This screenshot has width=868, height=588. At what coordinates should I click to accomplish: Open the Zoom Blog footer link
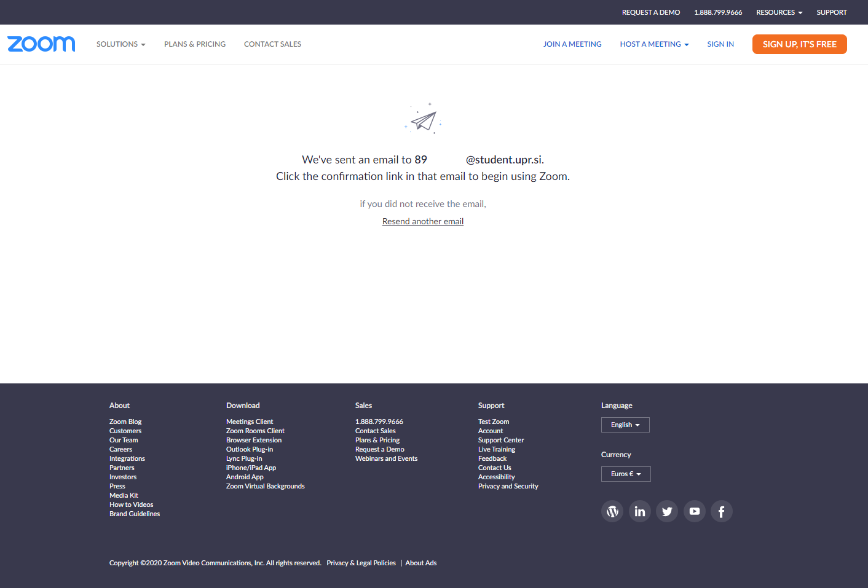(125, 421)
